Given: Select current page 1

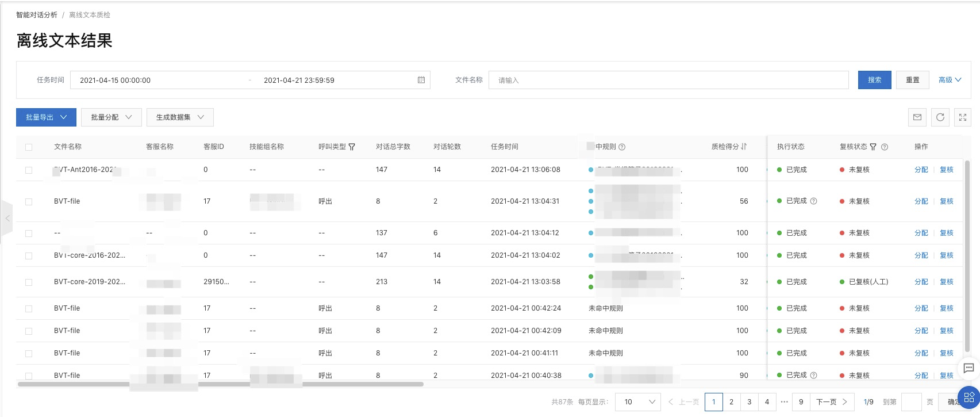Looking at the screenshot, I should coord(713,401).
